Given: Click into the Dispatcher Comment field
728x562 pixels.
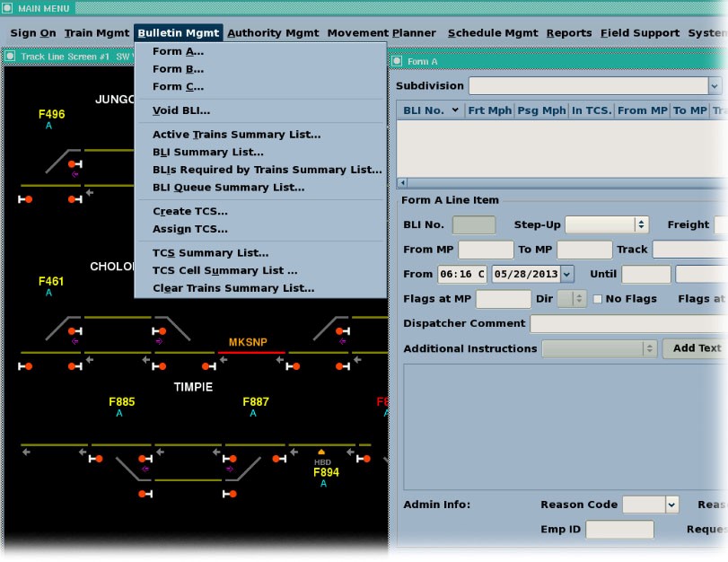Looking at the screenshot, I should point(628,324).
